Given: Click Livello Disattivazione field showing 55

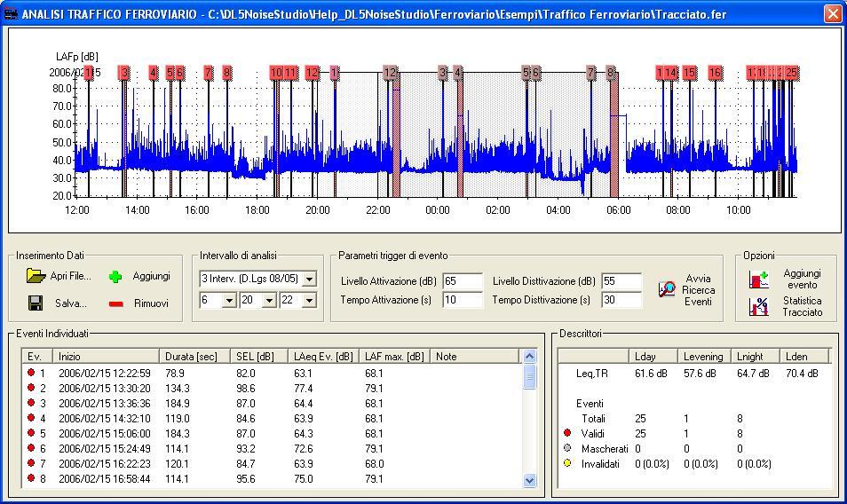Looking at the screenshot, I should click(621, 281).
